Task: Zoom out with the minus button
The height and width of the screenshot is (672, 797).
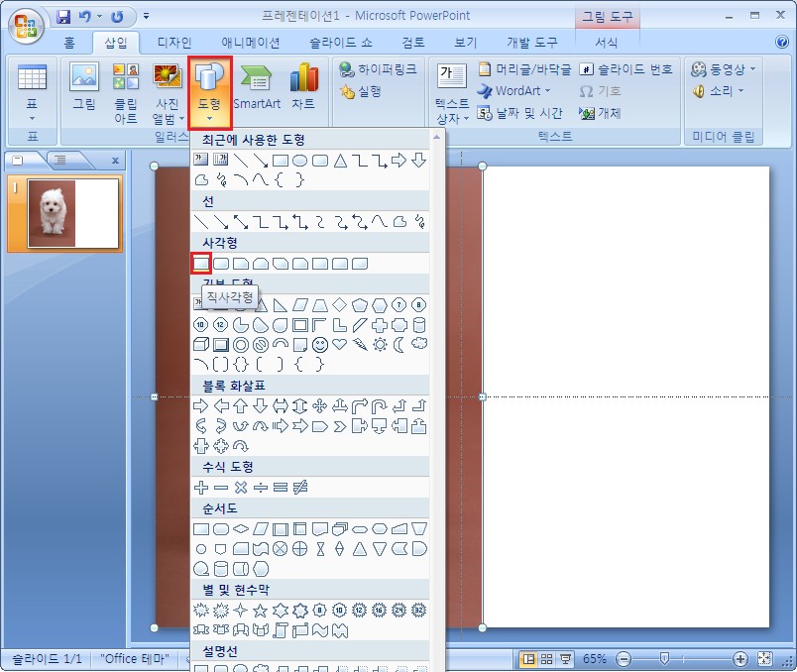Action: coord(624,659)
